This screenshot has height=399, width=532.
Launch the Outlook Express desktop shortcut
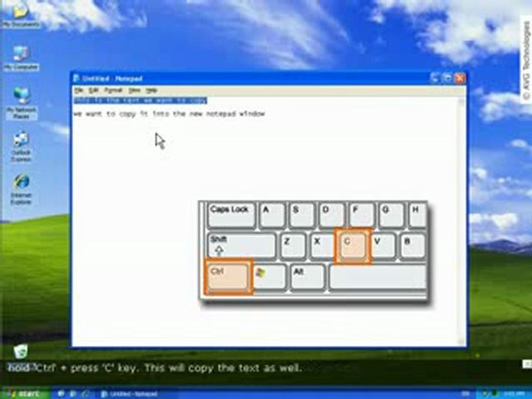click(x=21, y=146)
